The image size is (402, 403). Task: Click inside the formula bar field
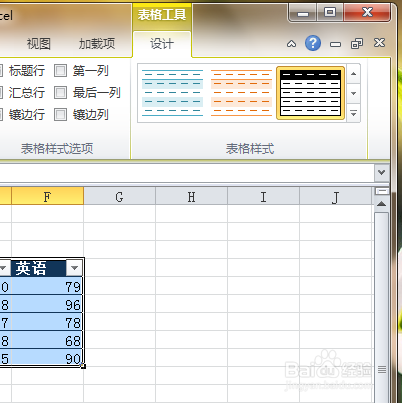[x=187, y=173]
